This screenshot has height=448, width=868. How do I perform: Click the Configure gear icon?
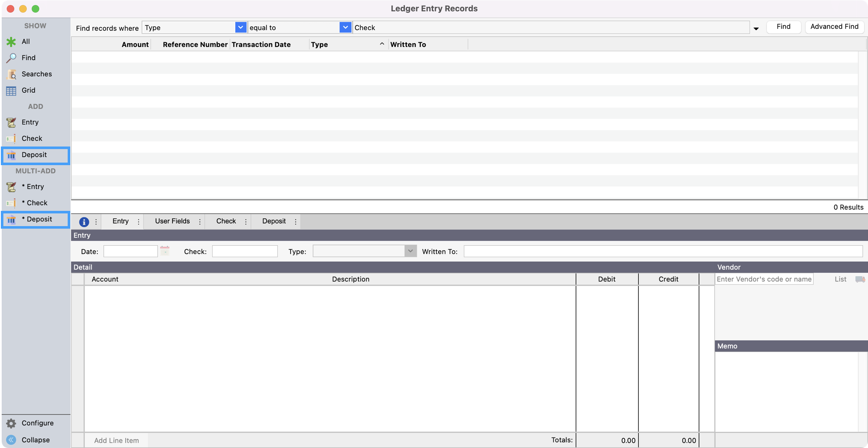(11, 423)
